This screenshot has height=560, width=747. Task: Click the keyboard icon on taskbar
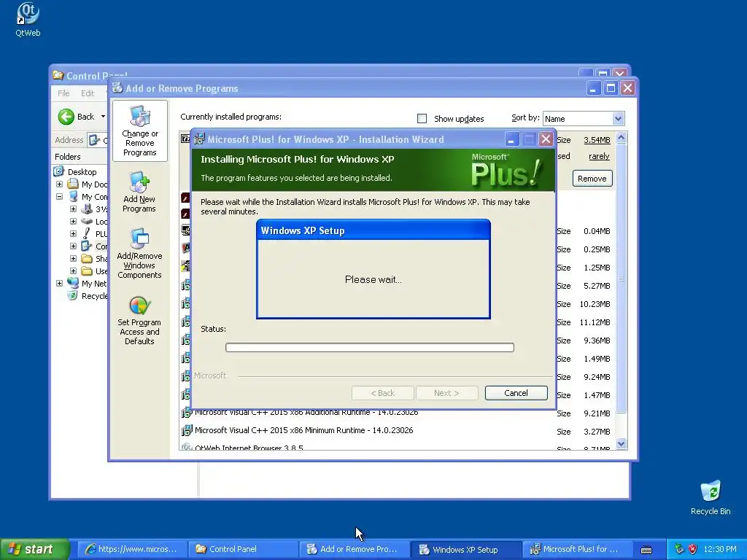[646, 550]
